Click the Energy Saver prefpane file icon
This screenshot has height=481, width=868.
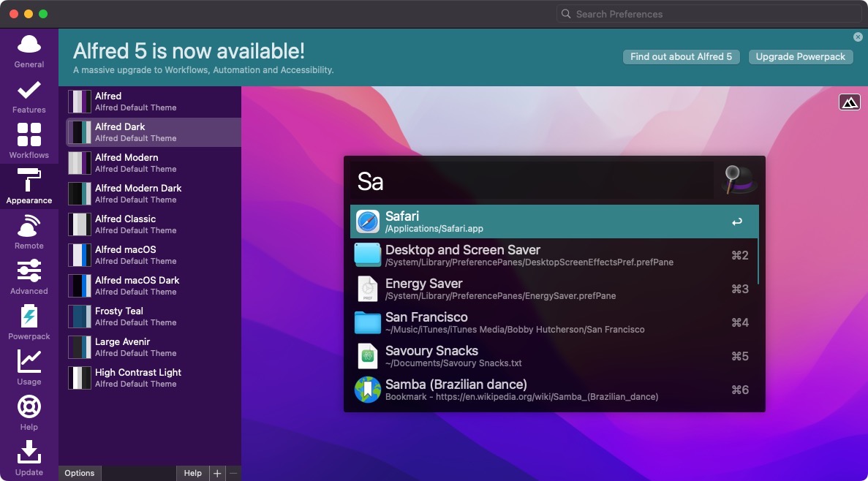368,289
